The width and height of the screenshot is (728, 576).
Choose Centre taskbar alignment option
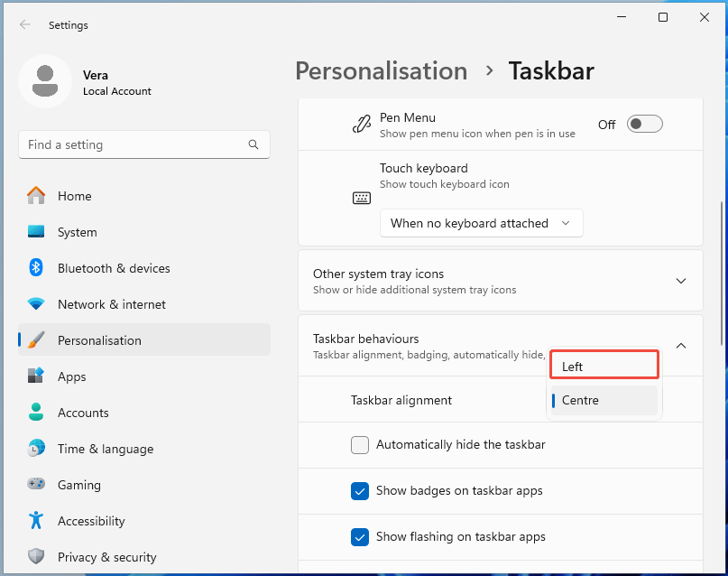pyautogui.click(x=604, y=400)
